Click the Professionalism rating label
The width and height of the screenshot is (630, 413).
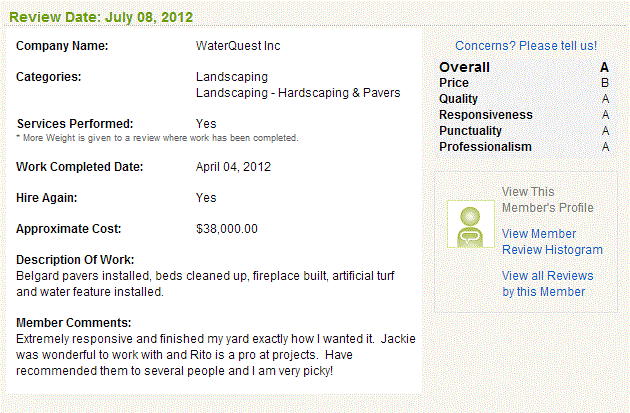click(x=485, y=147)
